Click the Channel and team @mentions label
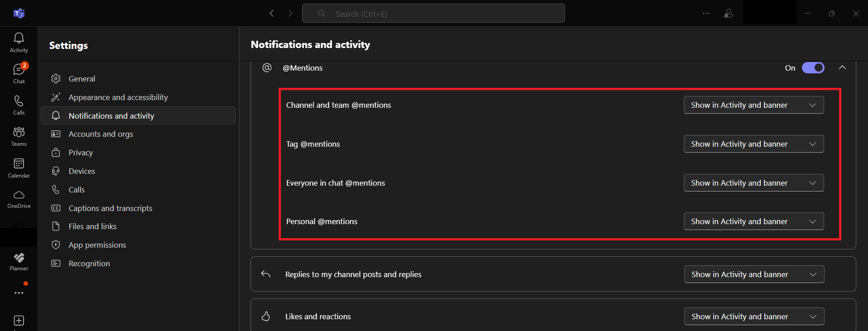This screenshot has height=331, width=868. (338, 105)
